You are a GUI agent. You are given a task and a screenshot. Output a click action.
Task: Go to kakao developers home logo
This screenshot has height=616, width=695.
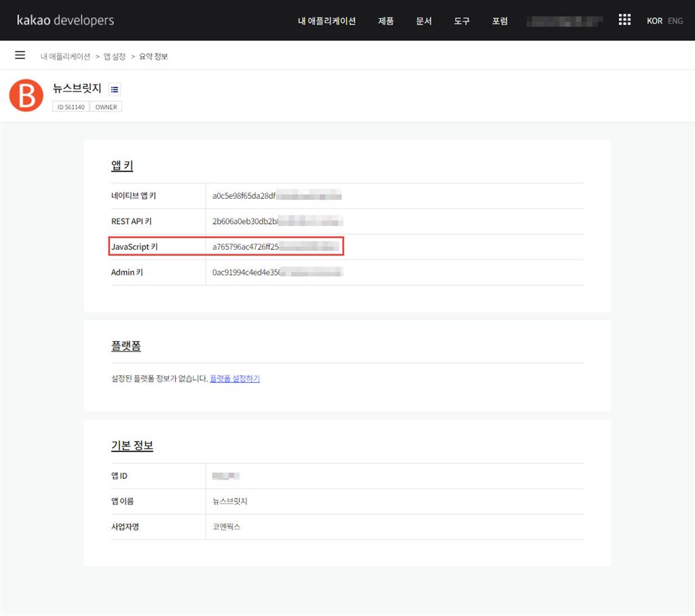[x=66, y=20]
